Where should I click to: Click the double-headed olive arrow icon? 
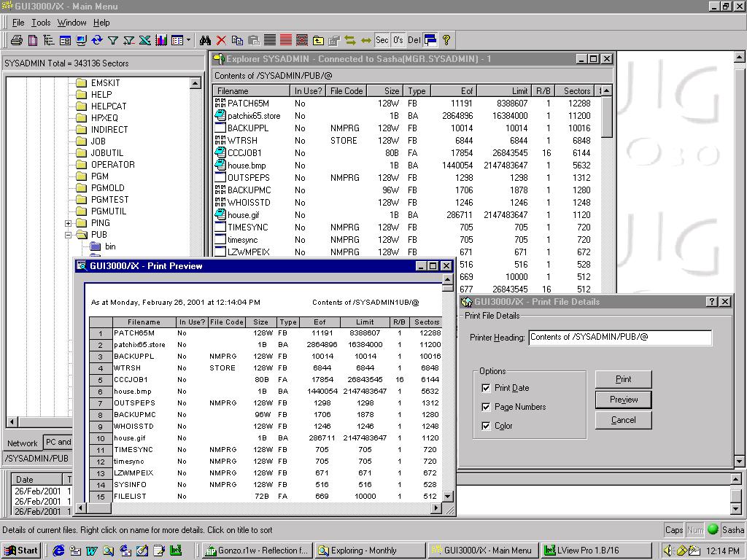coord(366,41)
